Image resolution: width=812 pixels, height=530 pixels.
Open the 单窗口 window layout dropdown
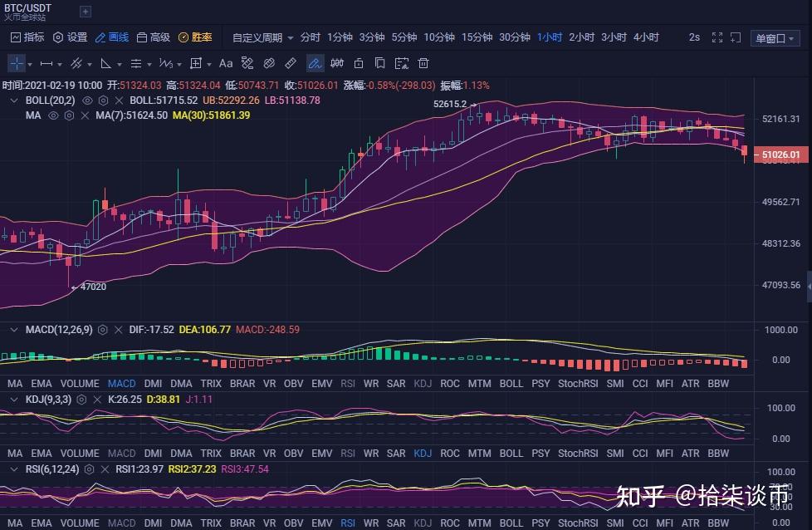[775, 37]
